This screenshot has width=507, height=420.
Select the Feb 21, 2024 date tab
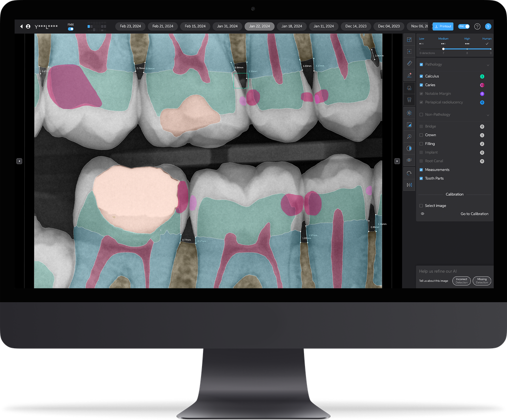pyautogui.click(x=162, y=26)
